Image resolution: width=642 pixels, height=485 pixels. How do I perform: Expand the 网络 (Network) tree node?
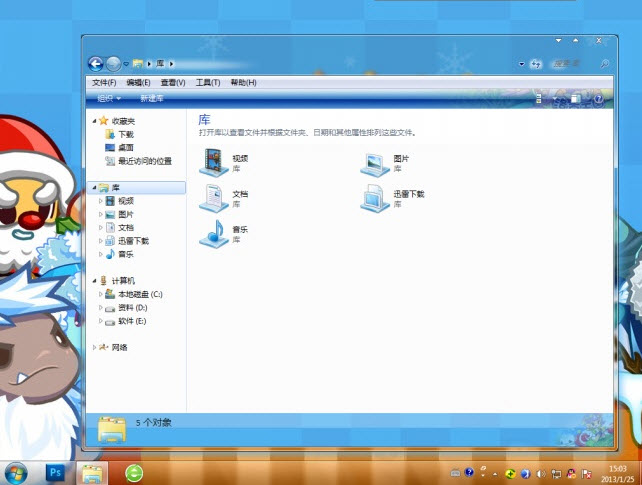[x=94, y=347]
